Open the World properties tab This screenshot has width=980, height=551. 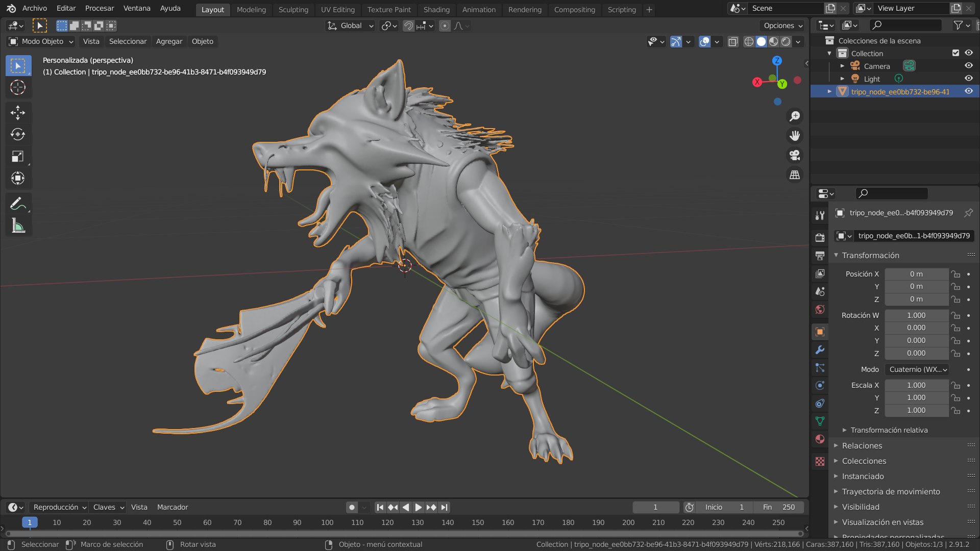pos(820,309)
